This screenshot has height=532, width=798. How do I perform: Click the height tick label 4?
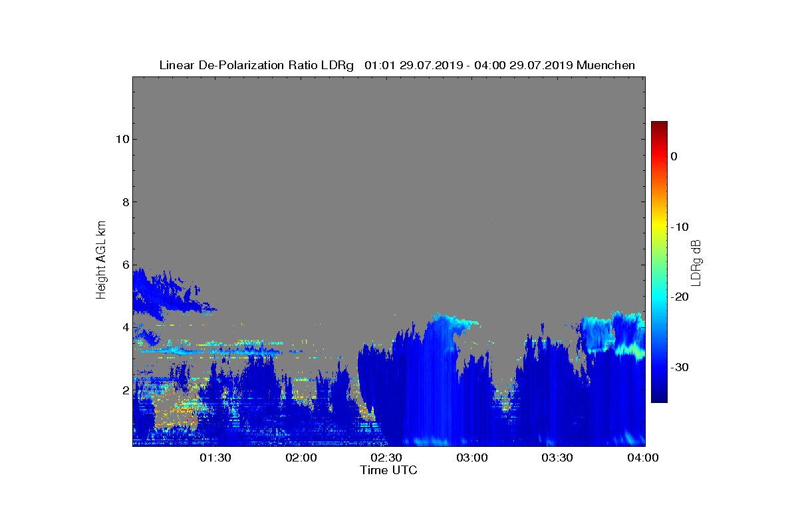[124, 327]
